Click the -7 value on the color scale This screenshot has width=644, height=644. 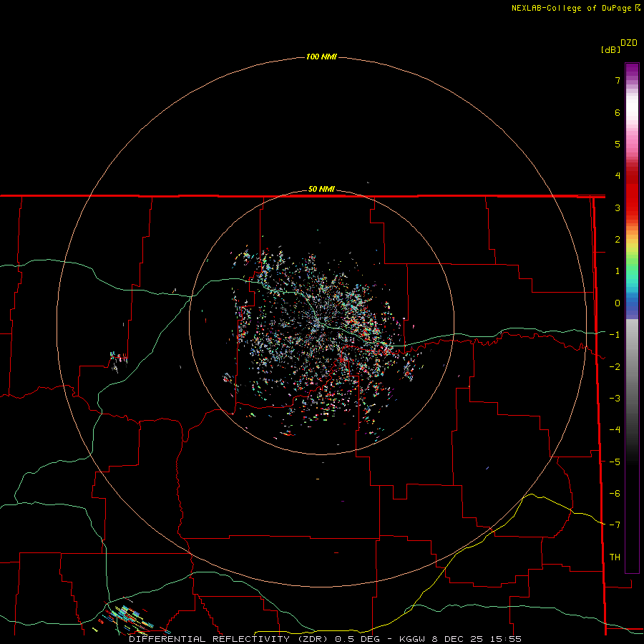(x=615, y=525)
